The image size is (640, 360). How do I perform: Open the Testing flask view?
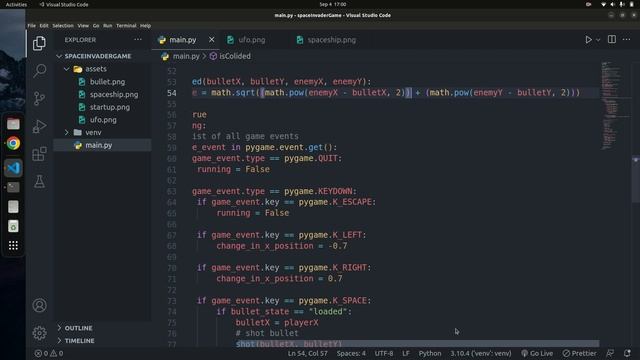(39, 181)
